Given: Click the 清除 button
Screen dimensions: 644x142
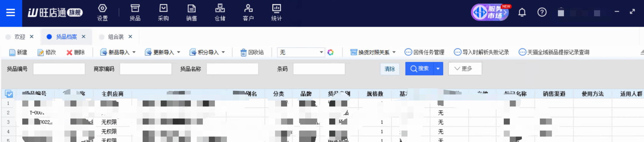Looking at the screenshot, I should pyautogui.click(x=389, y=69).
